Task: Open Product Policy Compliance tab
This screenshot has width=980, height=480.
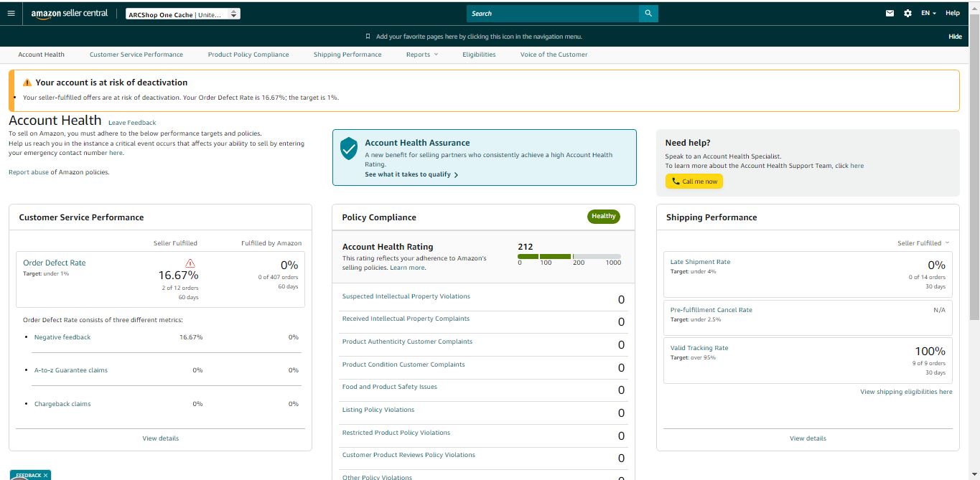Action: point(248,55)
